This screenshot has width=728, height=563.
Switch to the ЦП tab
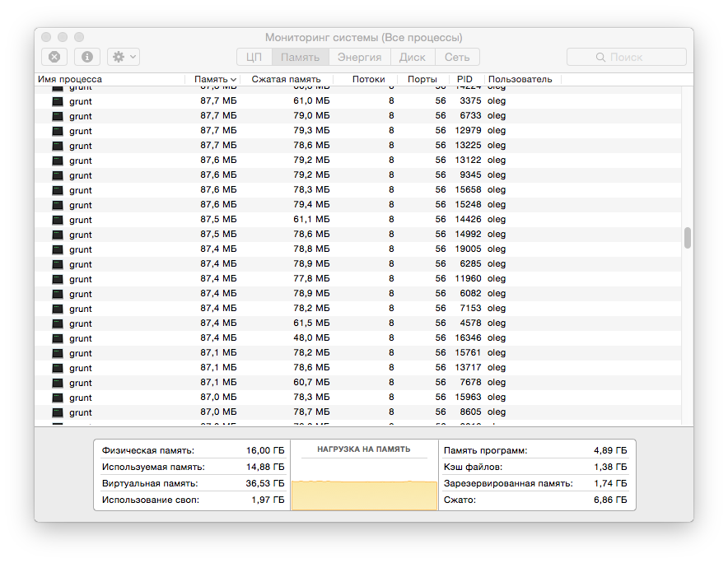(254, 57)
